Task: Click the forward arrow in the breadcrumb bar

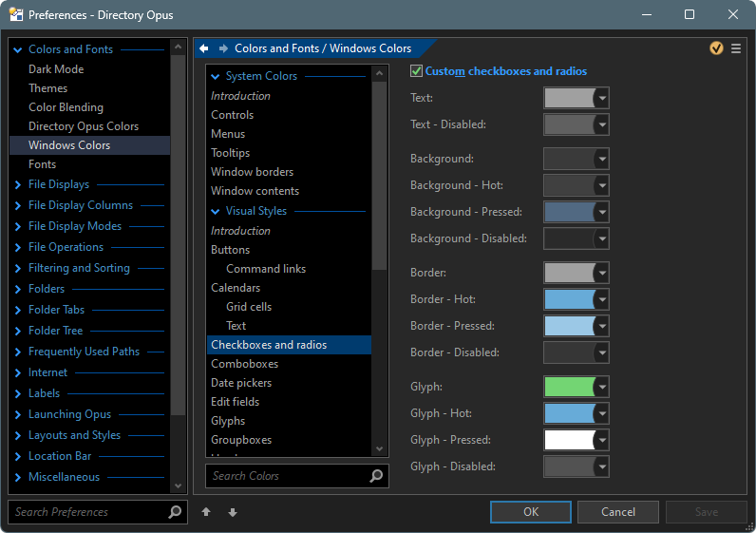Action: pos(223,48)
